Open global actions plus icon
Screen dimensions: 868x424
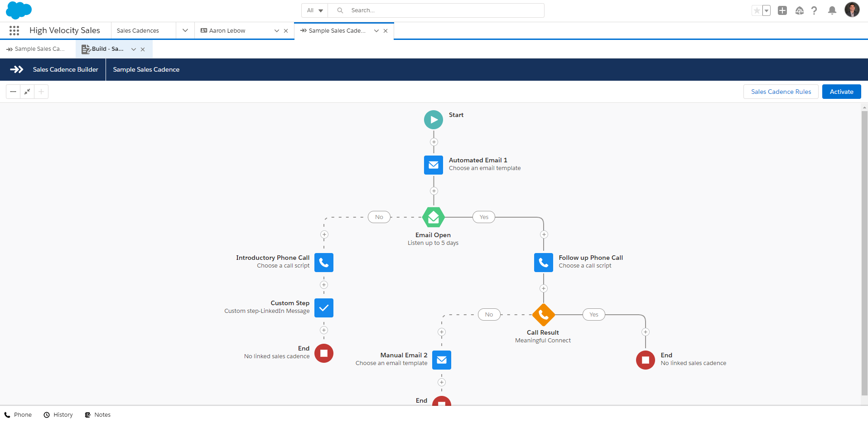(782, 10)
